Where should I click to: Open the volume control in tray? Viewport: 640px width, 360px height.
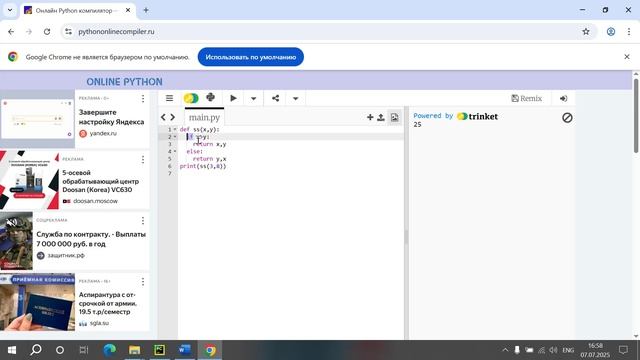pyautogui.click(x=553, y=350)
